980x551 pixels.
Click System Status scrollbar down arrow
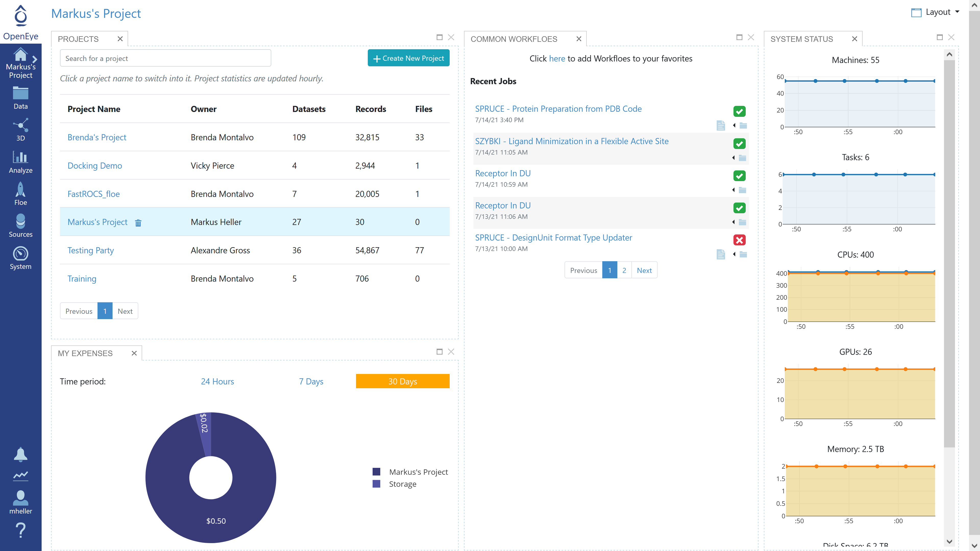[949, 542]
